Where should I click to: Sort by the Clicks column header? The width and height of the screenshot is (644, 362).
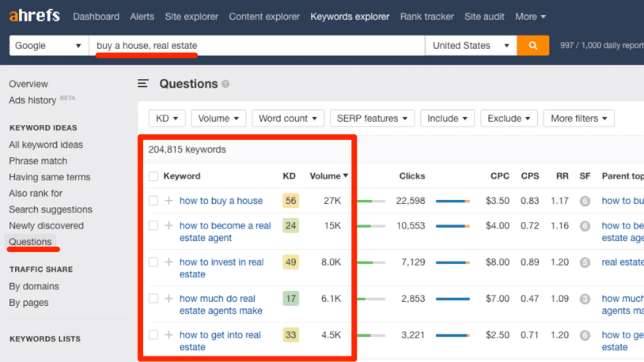coord(412,176)
